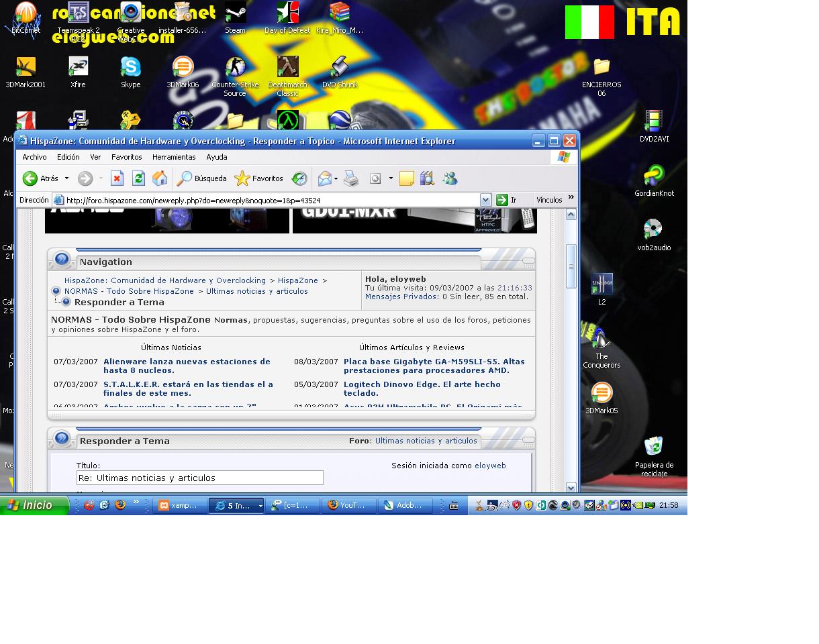Image resolution: width=819 pixels, height=644 pixels.
Task: Open the Archivo menu
Action: coord(34,157)
